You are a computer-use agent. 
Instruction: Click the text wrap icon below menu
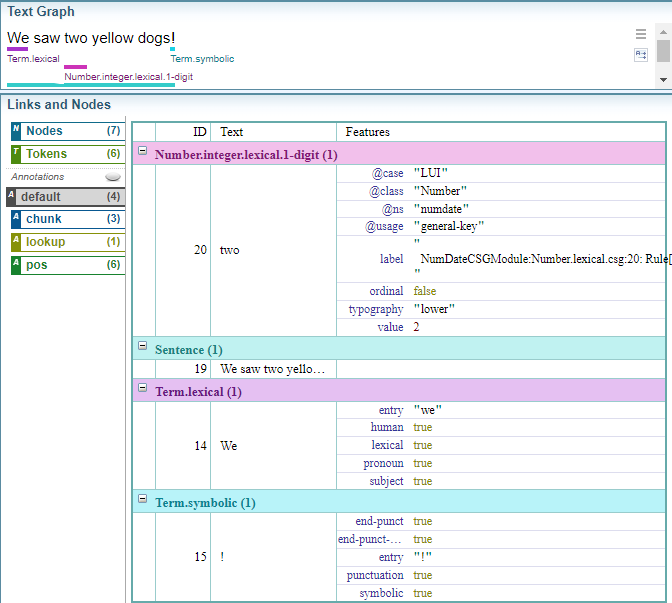coord(641,55)
